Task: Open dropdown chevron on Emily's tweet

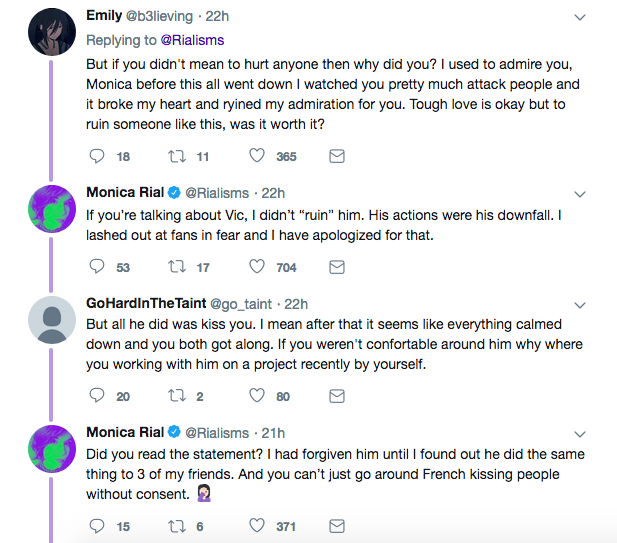Action: 580,17
